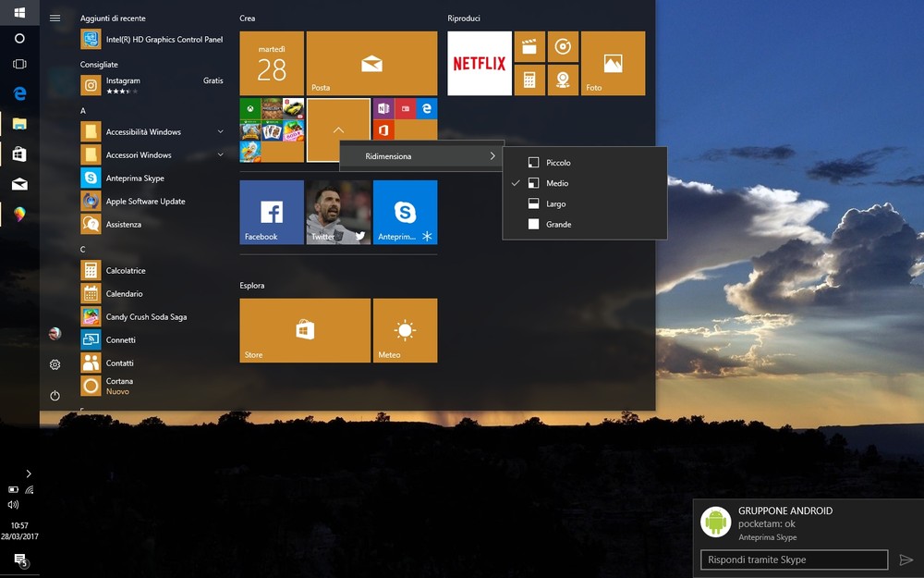Expand Start menu hamburger button
This screenshot has height=578, width=924.
pyautogui.click(x=55, y=18)
